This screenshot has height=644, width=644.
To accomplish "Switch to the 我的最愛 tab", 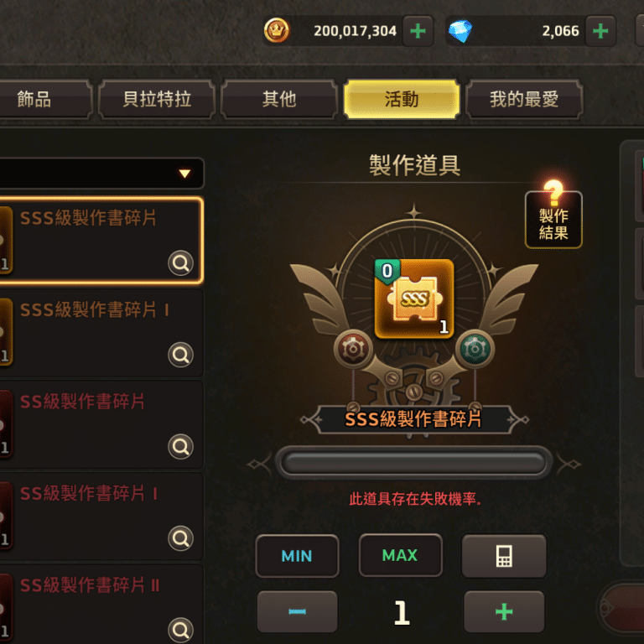I will (x=524, y=100).
